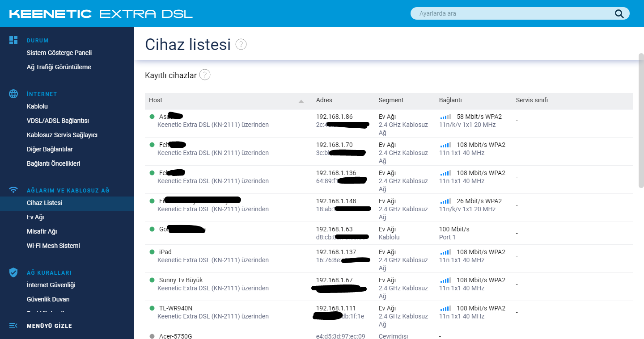Open help icon next to Kayıtlı cihazlar
Viewport: 644px width, 339px height.
coord(205,75)
